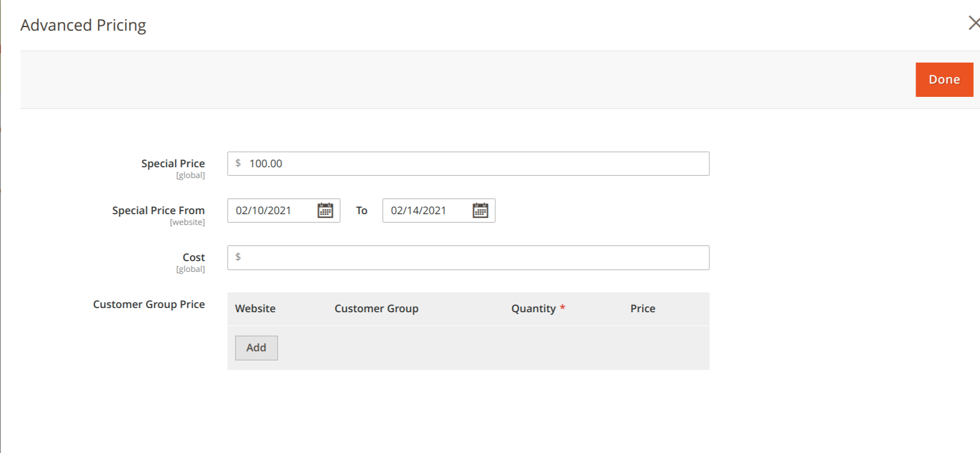Click the Customer Group Price label
The height and width of the screenshot is (453, 980).
tap(149, 304)
